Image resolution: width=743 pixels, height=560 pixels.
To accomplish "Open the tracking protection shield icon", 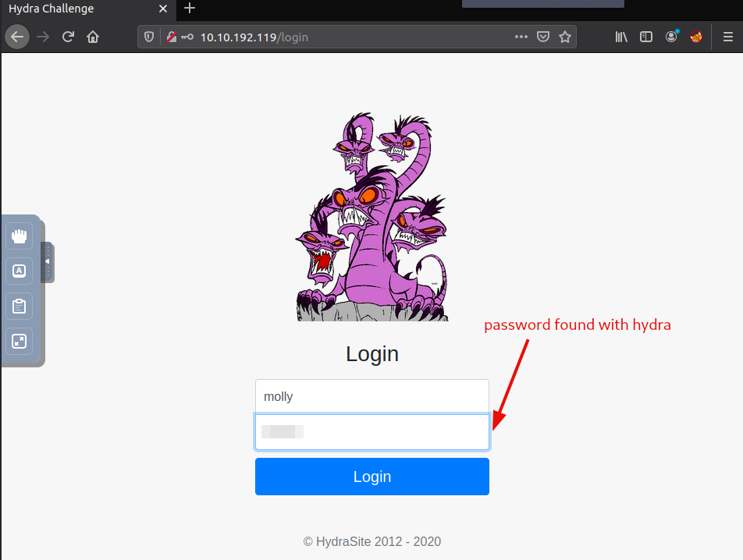I will pos(148,37).
